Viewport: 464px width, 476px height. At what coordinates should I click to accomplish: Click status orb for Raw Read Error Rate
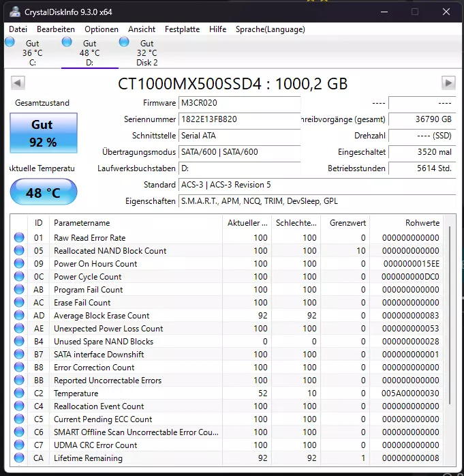pyautogui.click(x=19, y=237)
